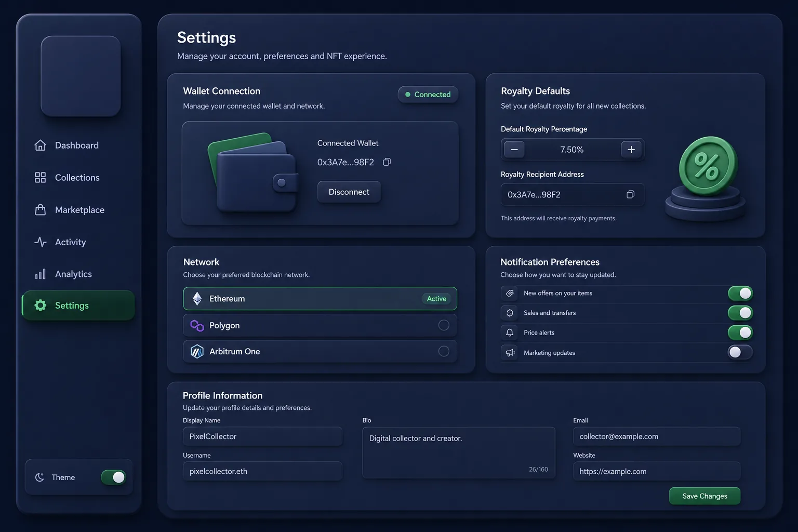Viewport: 798px width, 532px height.
Task: Click the moon icon beside Theme
Action: coord(39,477)
